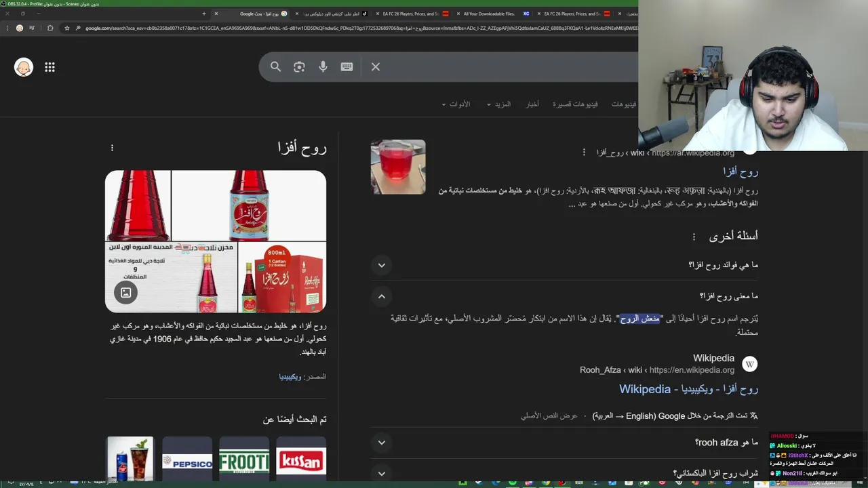The height and width of the screenshot is (488, 868).
Task: Search by image with Google Lens icon
Action: (x=299, y=67)
